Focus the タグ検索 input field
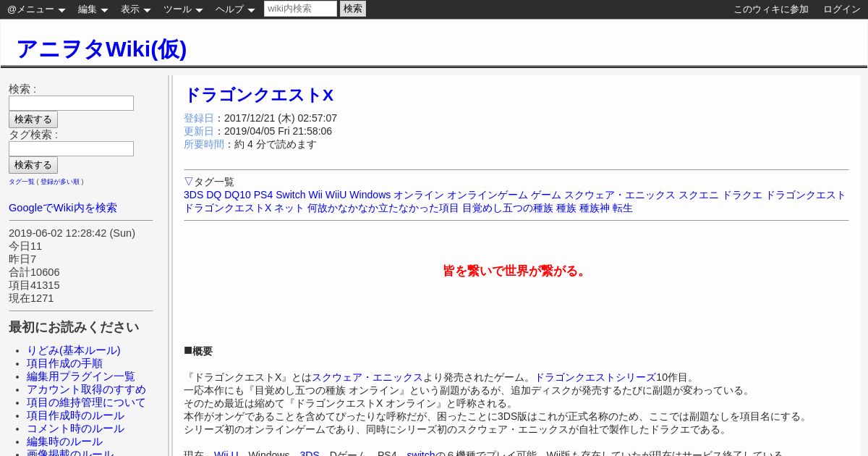 pyautogui.click(x=71, y=148)
